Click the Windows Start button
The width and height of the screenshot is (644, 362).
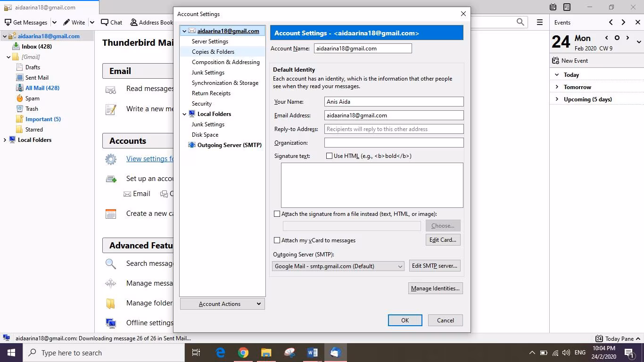tap(11, 353)
